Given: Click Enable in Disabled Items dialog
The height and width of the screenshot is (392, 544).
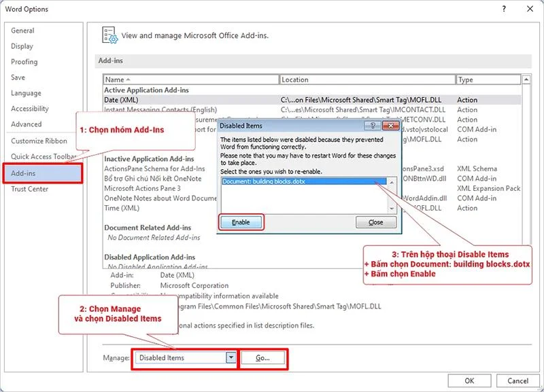Looking at the screenshot, I should (x=241, y=222).
